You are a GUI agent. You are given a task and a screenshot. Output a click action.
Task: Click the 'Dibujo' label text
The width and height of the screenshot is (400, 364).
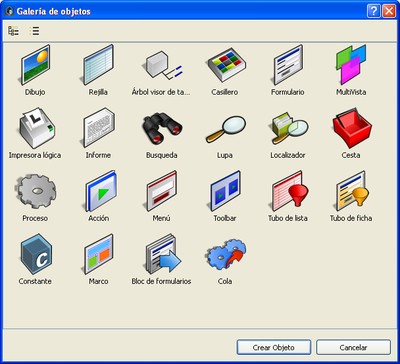click(x=35, y=92)
